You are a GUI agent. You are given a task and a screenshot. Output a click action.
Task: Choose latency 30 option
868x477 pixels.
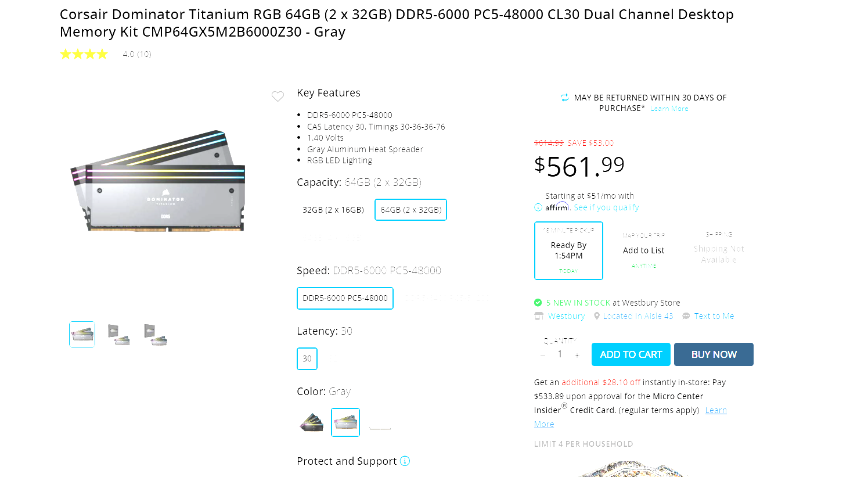[307, 358]
